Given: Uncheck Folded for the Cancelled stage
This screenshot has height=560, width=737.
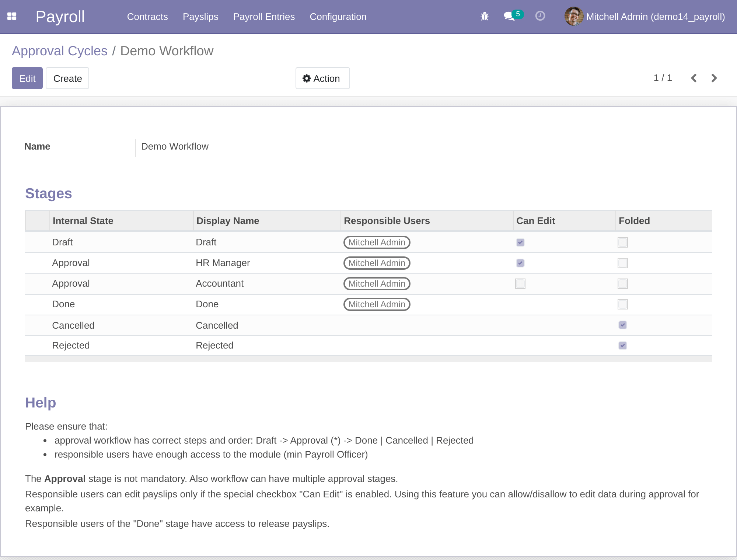Looking at the screenshot, I should point(622,325).
